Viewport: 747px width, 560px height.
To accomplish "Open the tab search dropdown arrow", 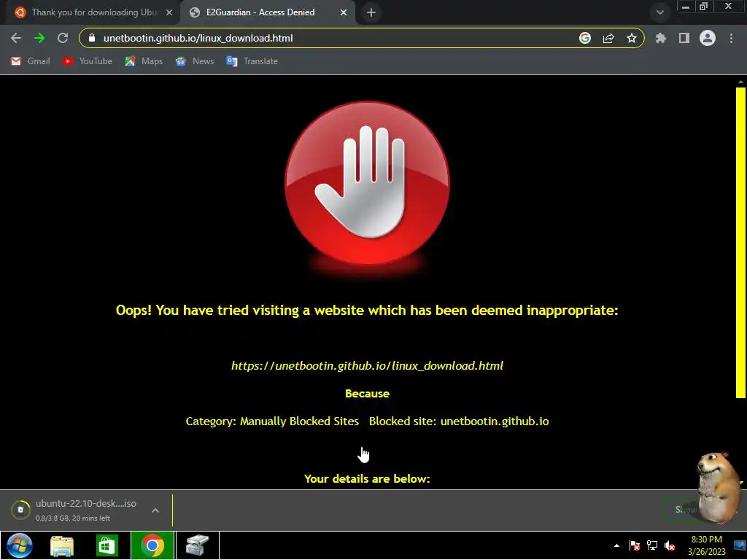I will tap(659, 12).
